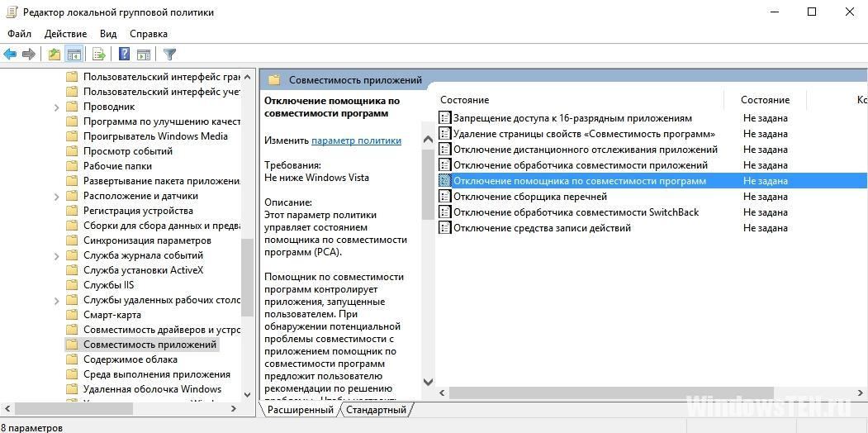The width and height of the screenshot is (868, 433).
Task: Select the Совместимость приложений tree item
Action: click(149, 345)
